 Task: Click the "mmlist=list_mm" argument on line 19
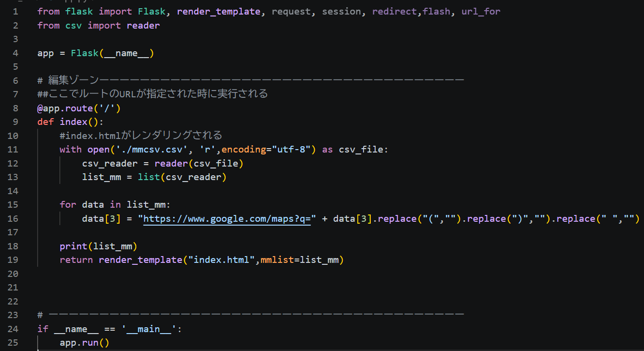click(300, 260)
